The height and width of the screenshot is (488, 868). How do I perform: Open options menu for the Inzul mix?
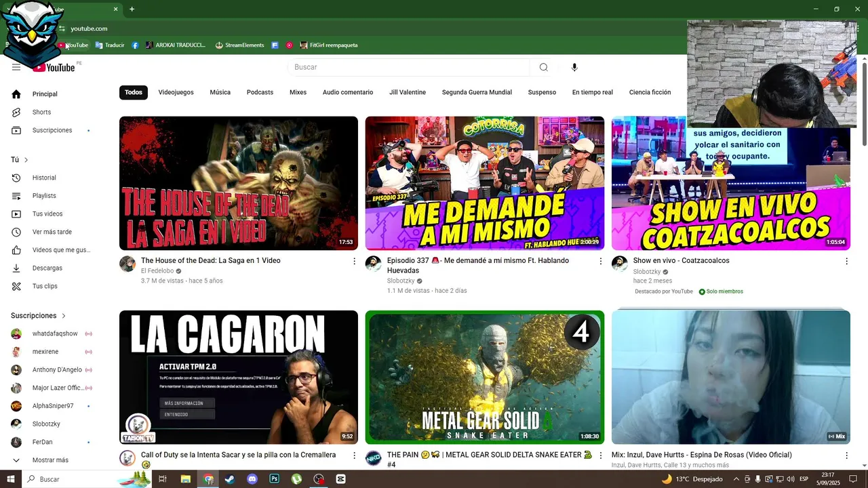pyautogui.click(x=846, y=455)
